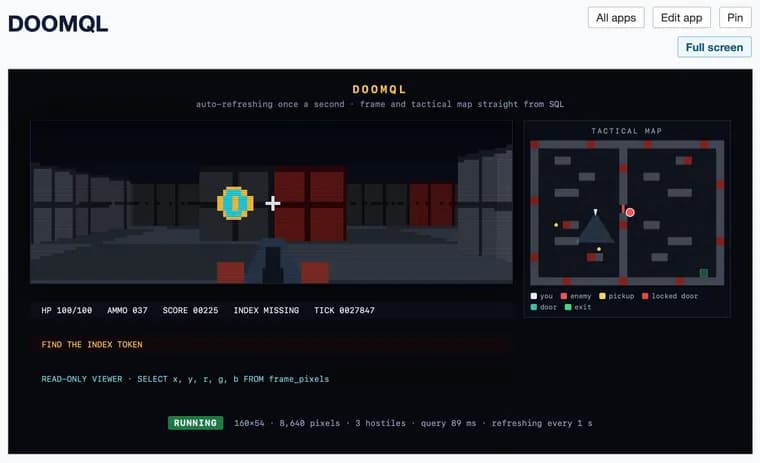This screenshot has height=463, width=760.
Task: Click the yellow 'pickup' legend swatch
Action: point(602,296)
